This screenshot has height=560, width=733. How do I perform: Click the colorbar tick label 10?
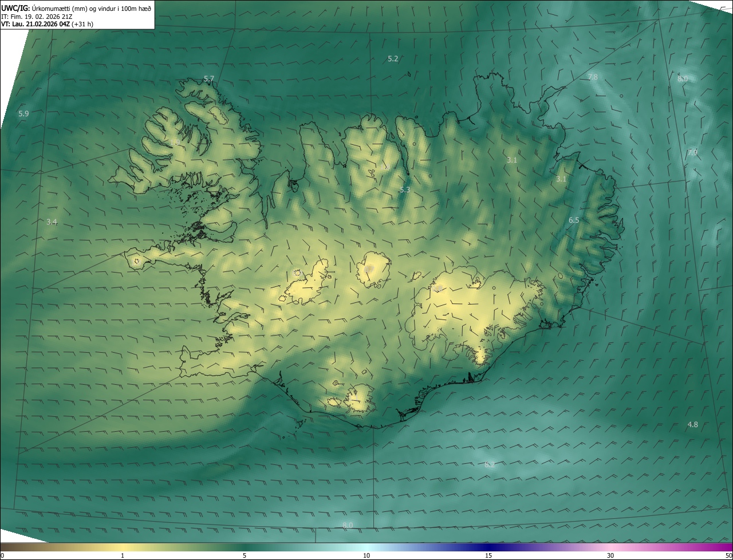click(x=366, y=555)
